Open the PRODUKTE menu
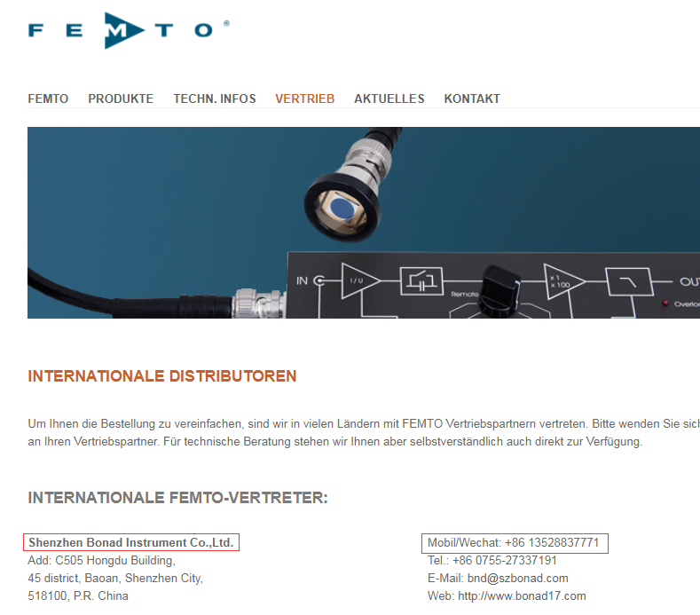 [121, 99]
